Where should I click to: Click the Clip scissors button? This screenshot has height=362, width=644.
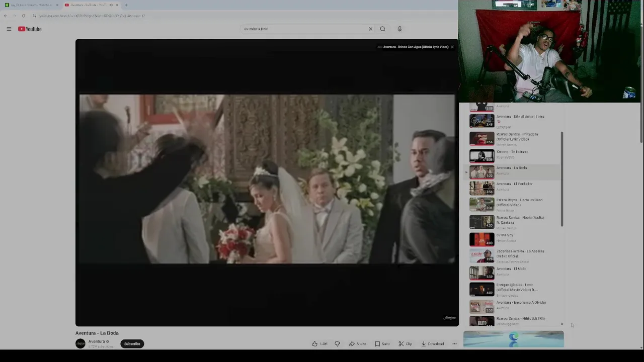pyautogui.click(x=406, y=344)
